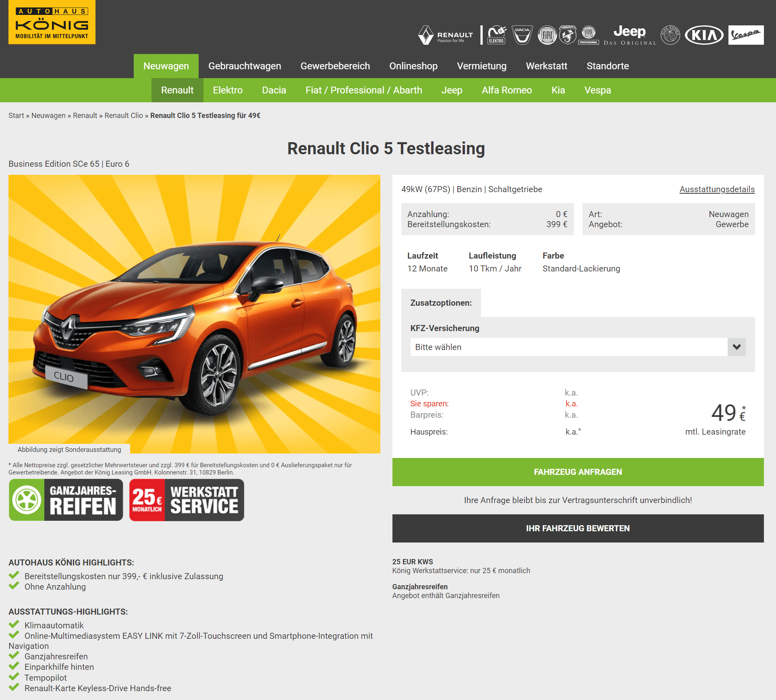Click the '25 EUR KWS' heading

tap(413, 562)
